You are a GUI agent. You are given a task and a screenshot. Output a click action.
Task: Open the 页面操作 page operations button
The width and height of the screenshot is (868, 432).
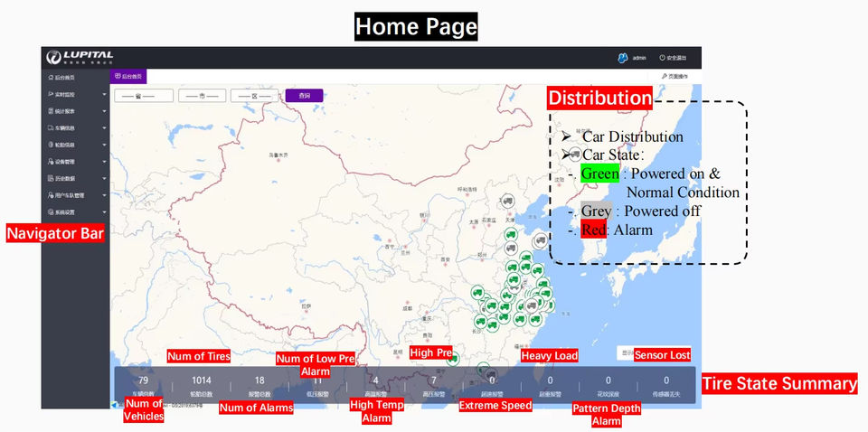tap(674, 76)
